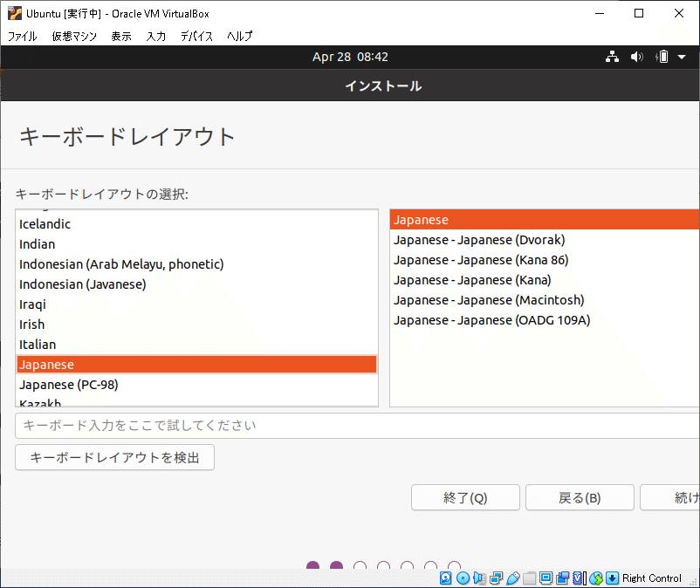The width and height of the screenshot is (700, 588).
Task: Select Icelandic in the layout list
Action: (196, 224)
